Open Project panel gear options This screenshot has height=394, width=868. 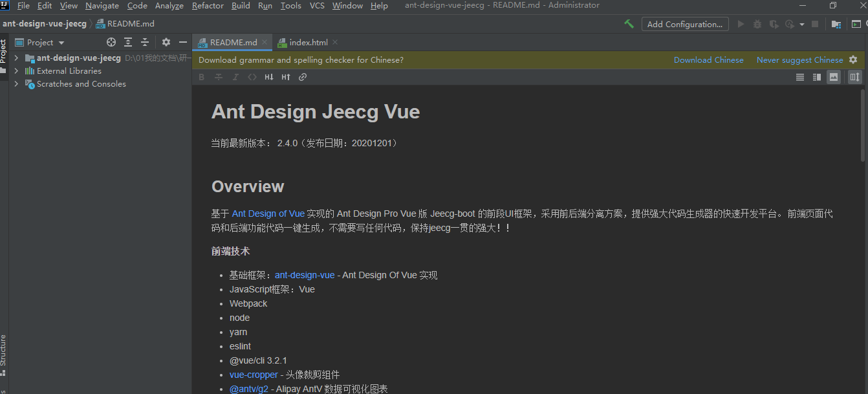166,42
